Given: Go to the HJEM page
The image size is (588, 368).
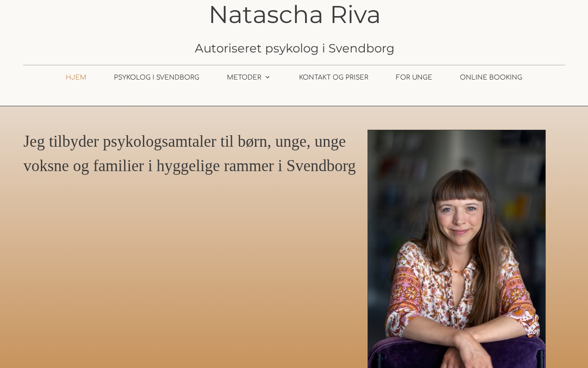Looking at the screenshot, I should click(x=76, y=77).
